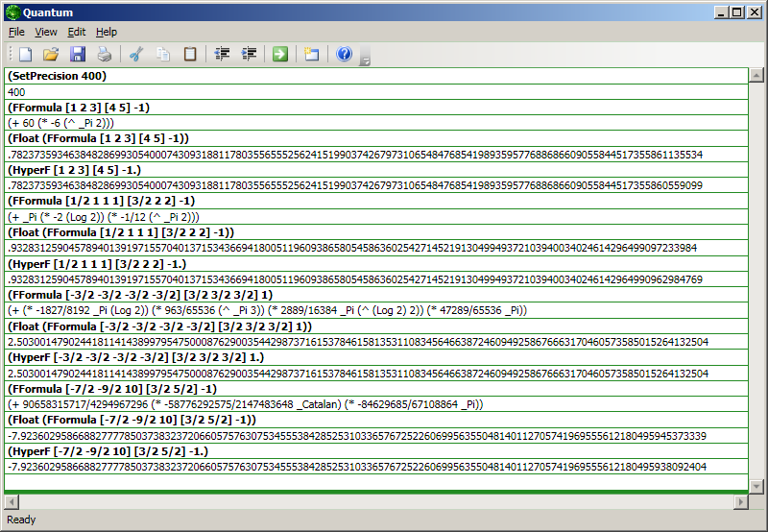The image size is (768, 532).
Task: Open the Help menu
Action: click(107, 32)
